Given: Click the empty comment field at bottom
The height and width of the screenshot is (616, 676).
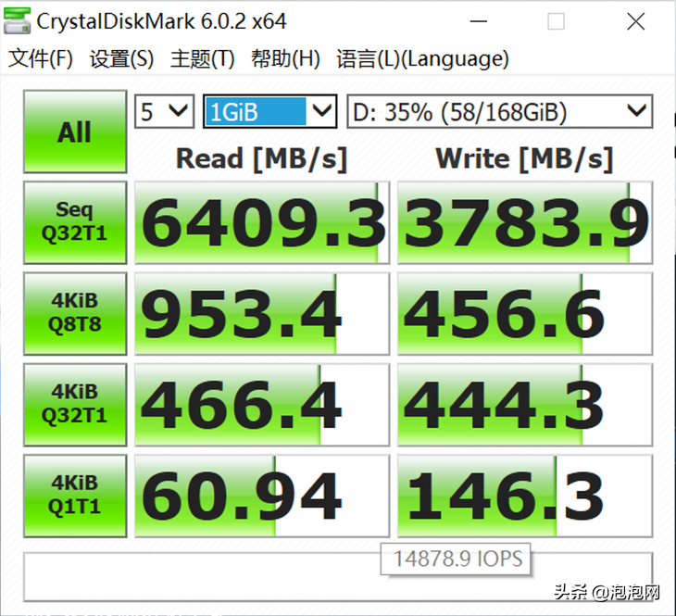Looking at the screenshot, I should click(338, 577).
